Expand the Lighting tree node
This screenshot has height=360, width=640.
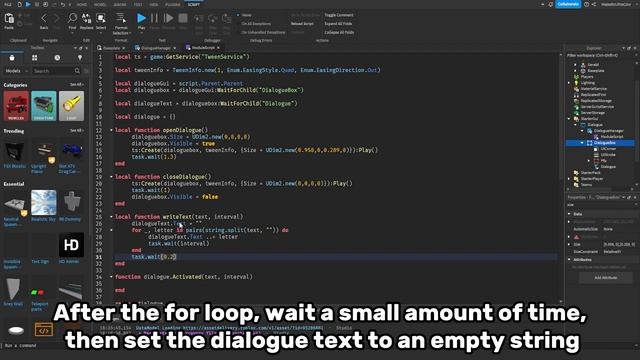(569, 83)
